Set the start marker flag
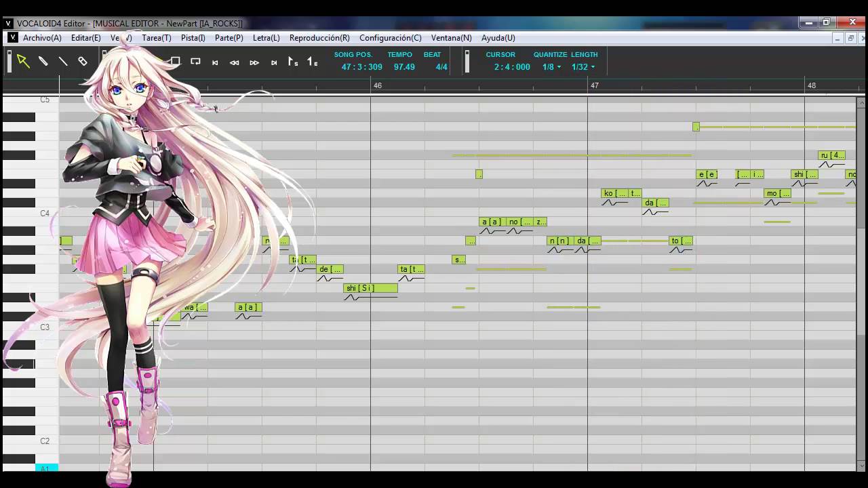 (x=293, y=62)
